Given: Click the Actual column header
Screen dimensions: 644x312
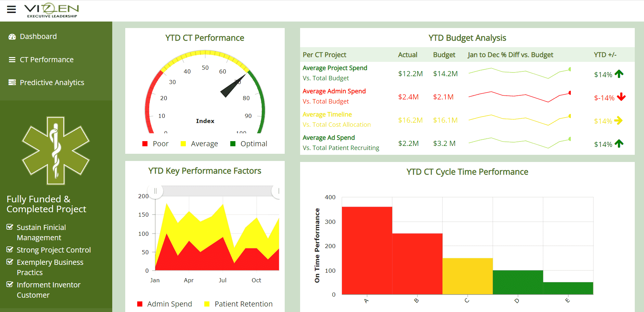Looking at the screenshot, I should click(x=408, y=55).
